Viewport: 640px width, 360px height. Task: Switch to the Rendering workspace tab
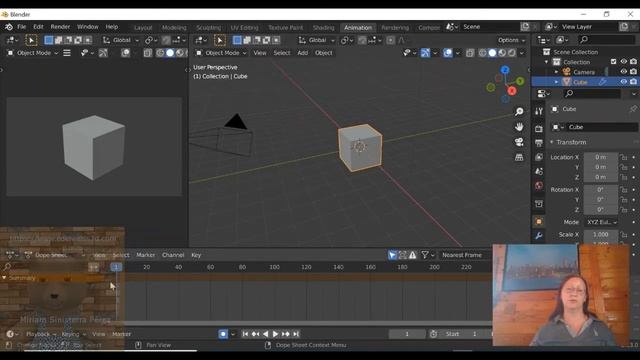click(395, 27)
